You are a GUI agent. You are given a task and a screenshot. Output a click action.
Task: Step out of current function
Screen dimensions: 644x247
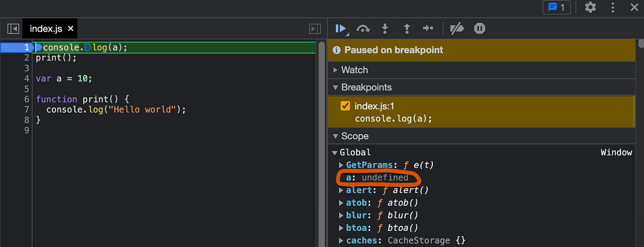pyautogui.click(x=406, y=28)
